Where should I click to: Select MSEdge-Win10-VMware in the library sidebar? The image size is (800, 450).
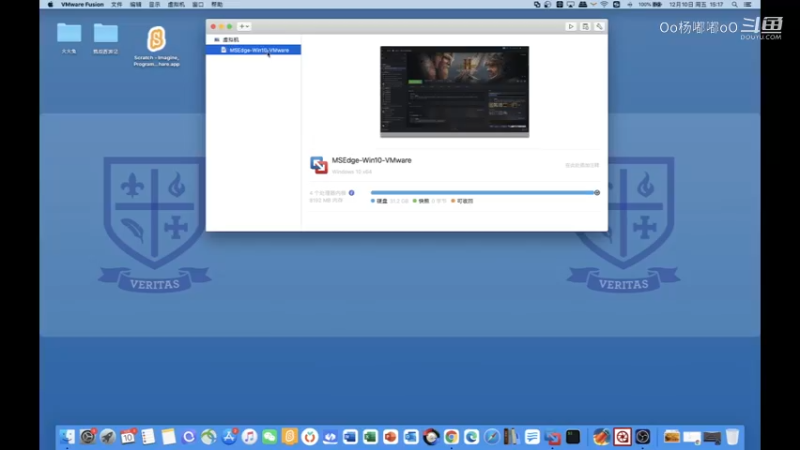tap(254, 50)
